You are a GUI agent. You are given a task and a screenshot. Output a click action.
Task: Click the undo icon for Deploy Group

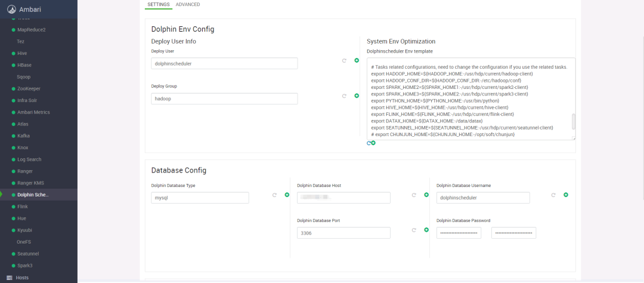(344, 96)
